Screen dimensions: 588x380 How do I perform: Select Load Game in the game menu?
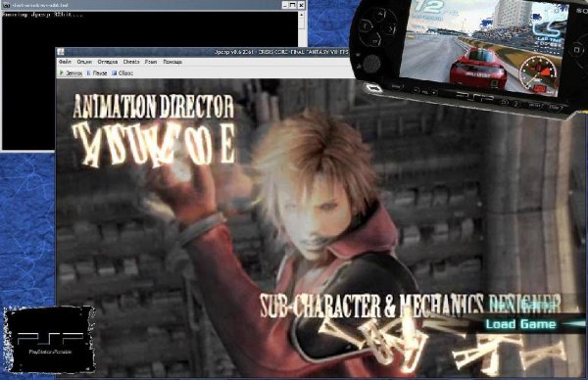pyautogui.click(x=520, y=324)
